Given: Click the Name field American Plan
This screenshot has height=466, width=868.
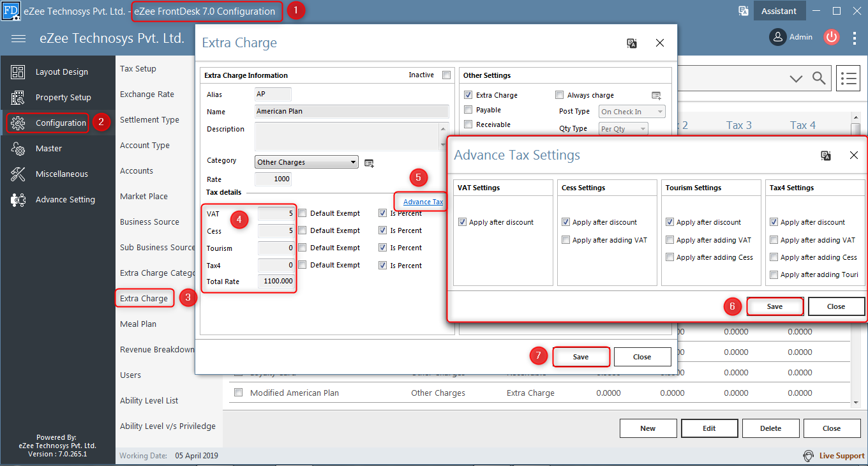Looking at the screenshot, I should pos(352,111).
